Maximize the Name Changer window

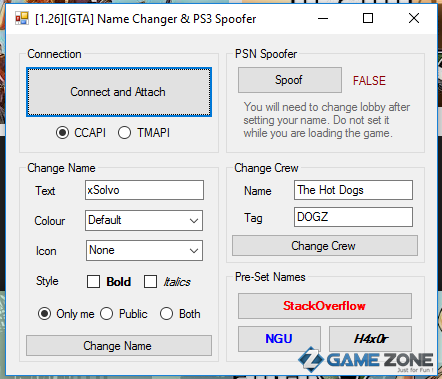(368, 18)
